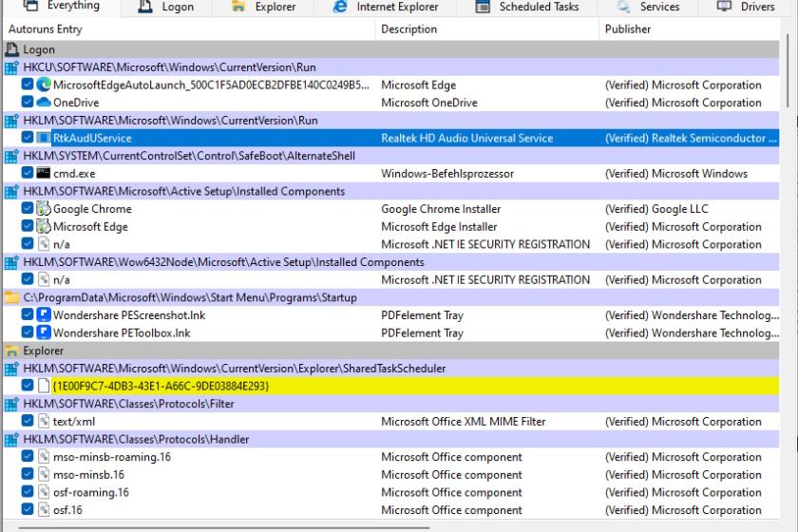798x532 pixels.
Task: Select the Microsoft Office XML MIME Filter description
Action: click(464, 422)
